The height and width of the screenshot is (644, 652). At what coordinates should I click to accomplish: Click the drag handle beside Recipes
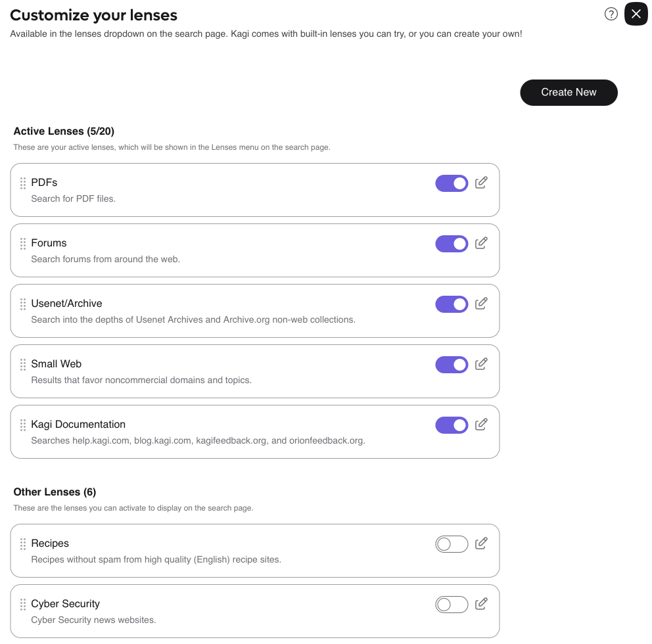coord(23,544)
